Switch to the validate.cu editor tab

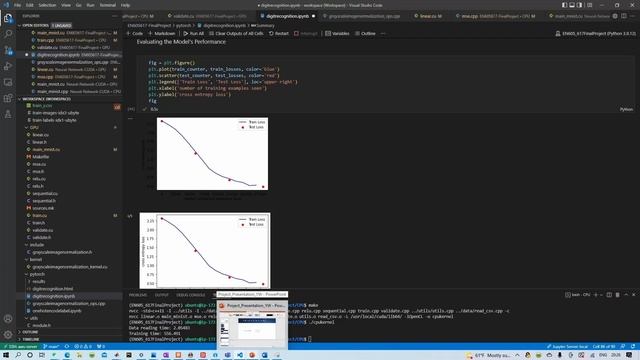coord(207,16)
